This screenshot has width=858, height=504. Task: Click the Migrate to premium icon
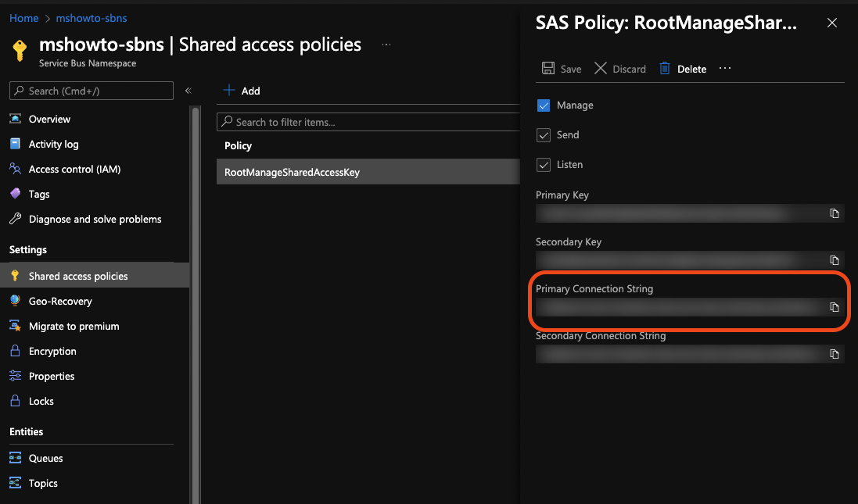pos(16,326)
